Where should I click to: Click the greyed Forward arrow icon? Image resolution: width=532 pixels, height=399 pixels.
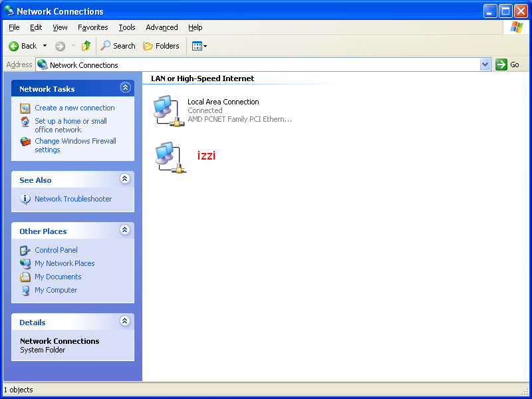pos(60,46)
